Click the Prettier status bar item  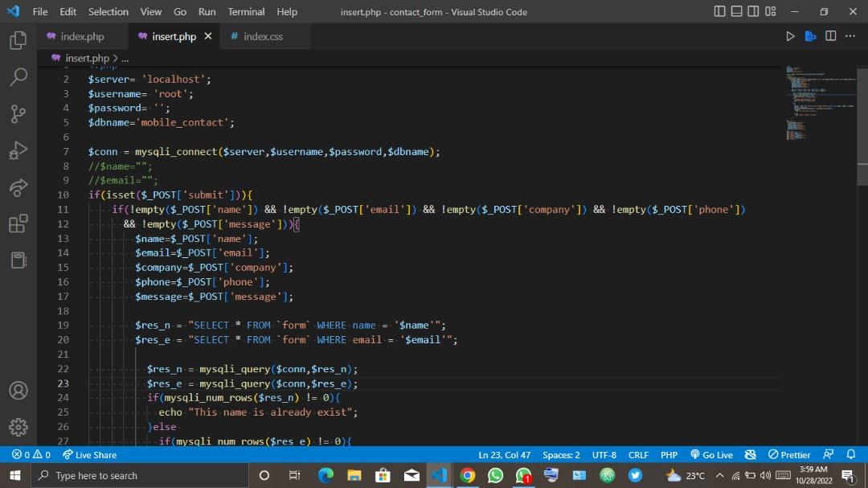(789, 455)
